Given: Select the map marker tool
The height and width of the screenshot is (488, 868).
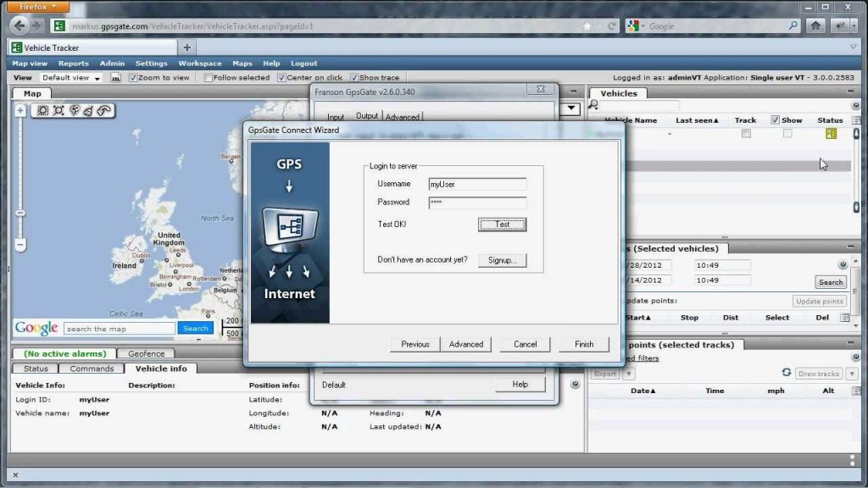Looking at the screenshot, I should click(75, 111).
